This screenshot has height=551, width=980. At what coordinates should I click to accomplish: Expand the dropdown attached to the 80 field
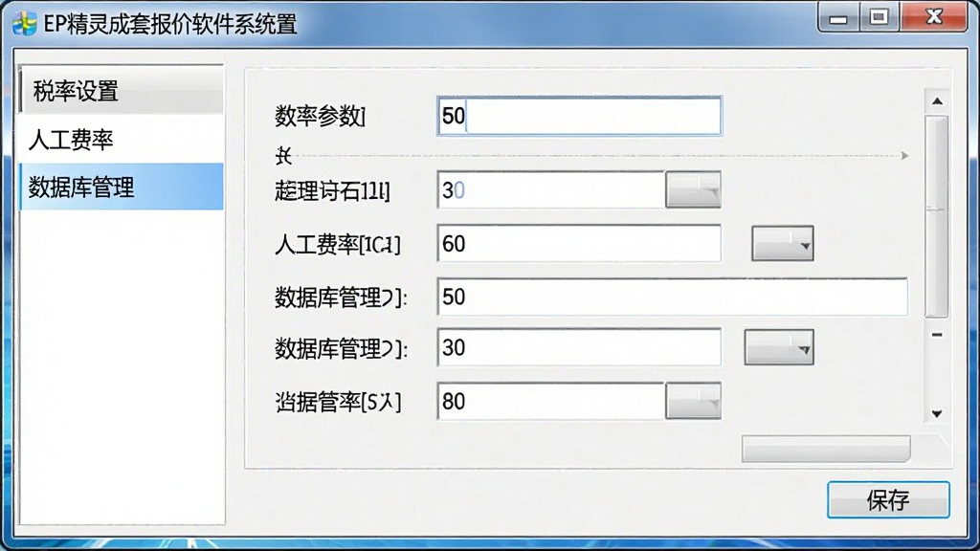(693, 401)
